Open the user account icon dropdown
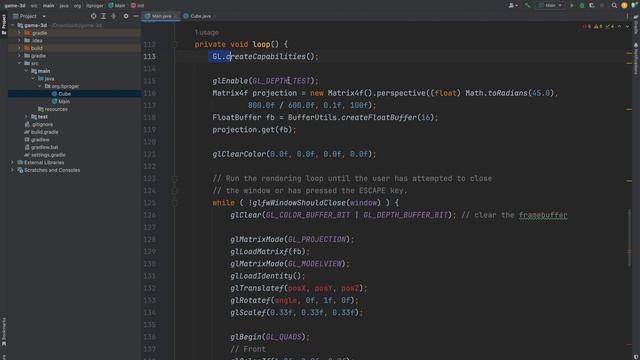This screenshot has width=640, height=360. coord(513,6)
